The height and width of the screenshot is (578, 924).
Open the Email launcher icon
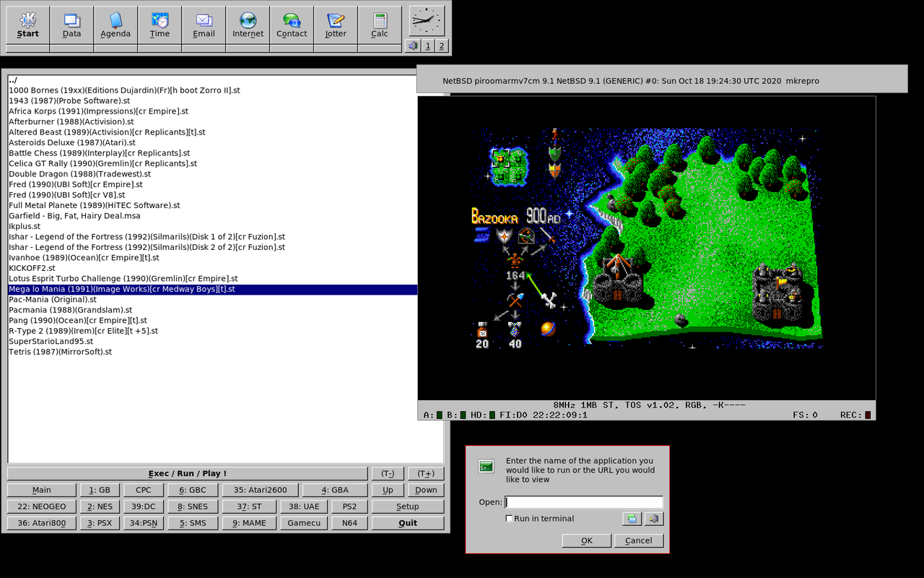click(x=204, y=25)
